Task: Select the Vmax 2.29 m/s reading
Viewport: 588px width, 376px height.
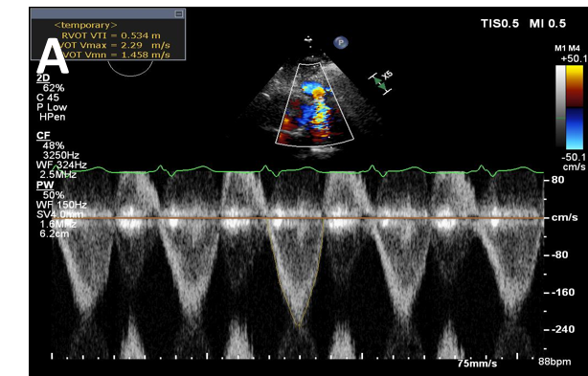Action: point(115,45)
